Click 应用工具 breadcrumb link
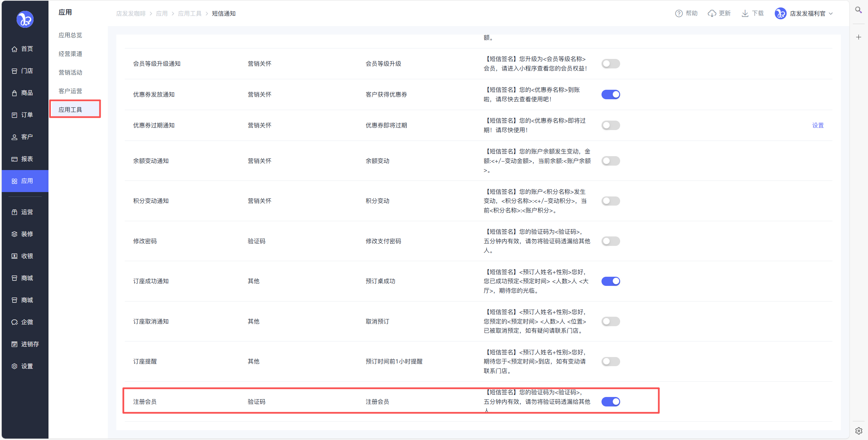This screenshot has width=868, height=440. coord(190,14)
